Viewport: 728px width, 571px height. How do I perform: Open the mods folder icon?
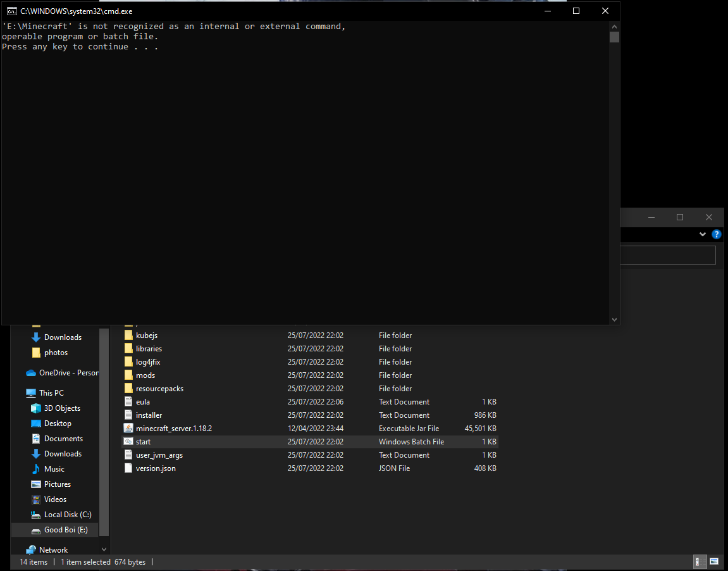pos(129,375)
